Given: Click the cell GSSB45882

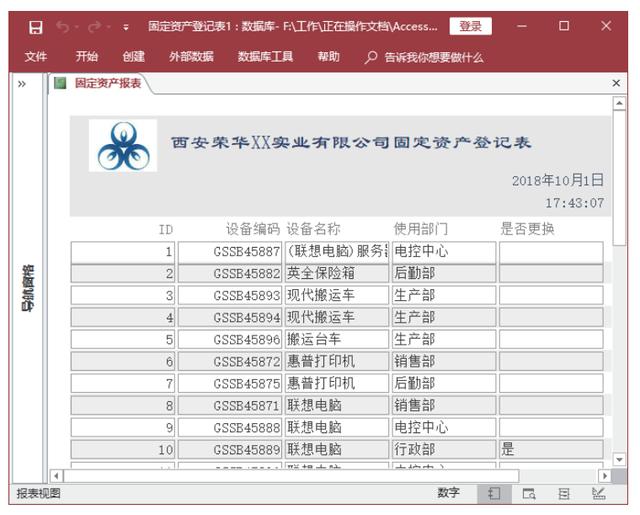Looking at the screenshot, I should click(230, 273).
